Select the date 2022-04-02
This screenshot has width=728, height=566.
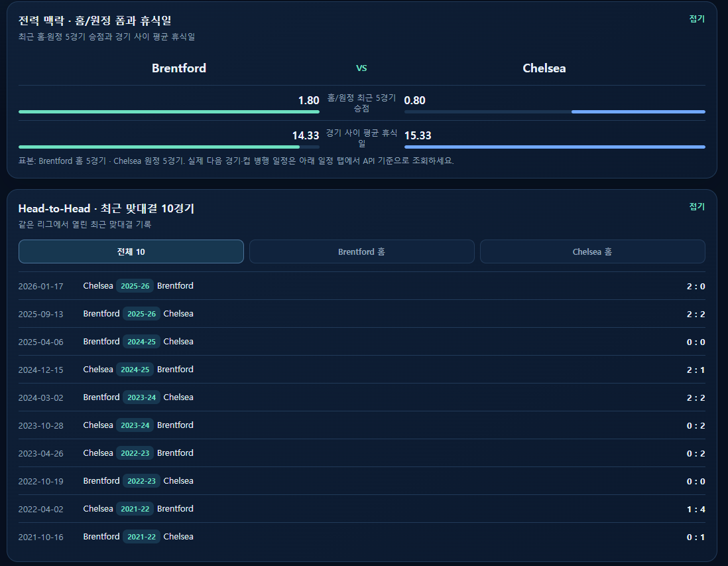click(41, 510)
